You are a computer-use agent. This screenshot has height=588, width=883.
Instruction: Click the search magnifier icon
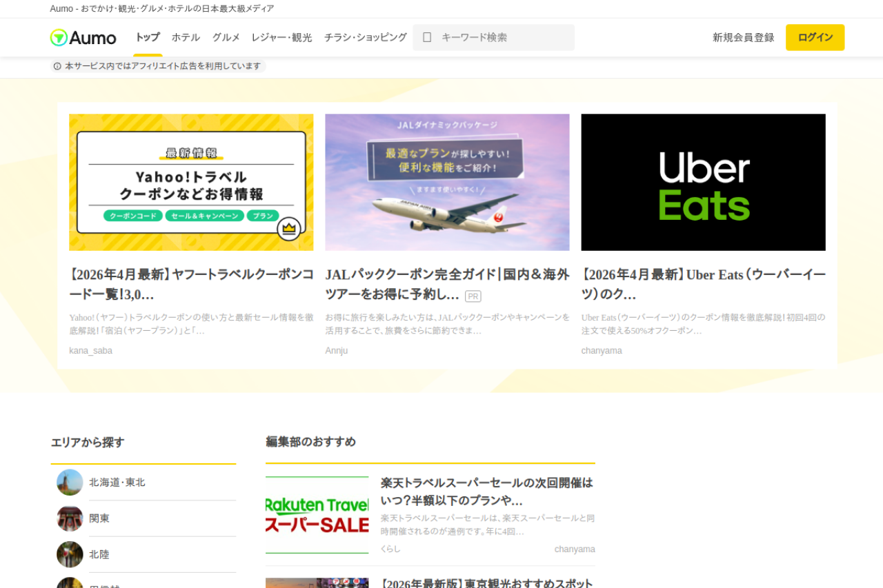tap(427, 37)
